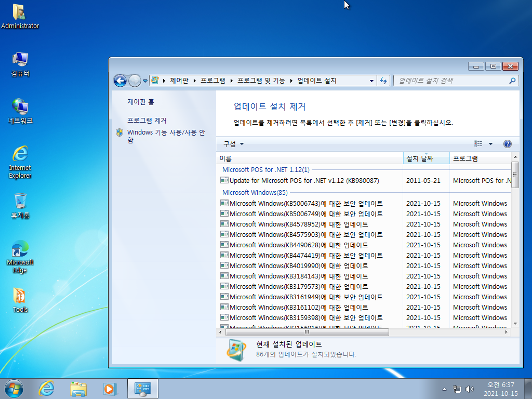This screenshot has height=399, width=532.
Task: Sort by 설치 날짜 column header
Action: (426, 158)
